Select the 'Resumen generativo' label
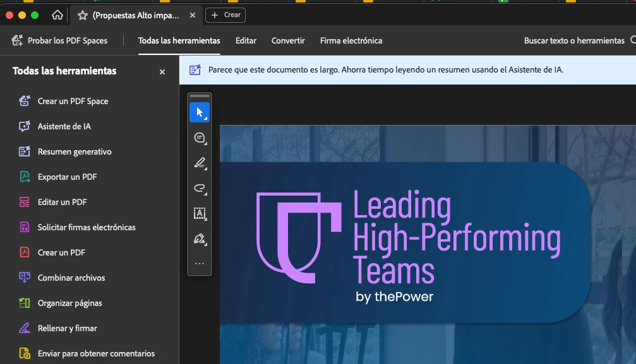Image resolution: width=636 pixels, height=364 pixels. click(x=75, y=151)
